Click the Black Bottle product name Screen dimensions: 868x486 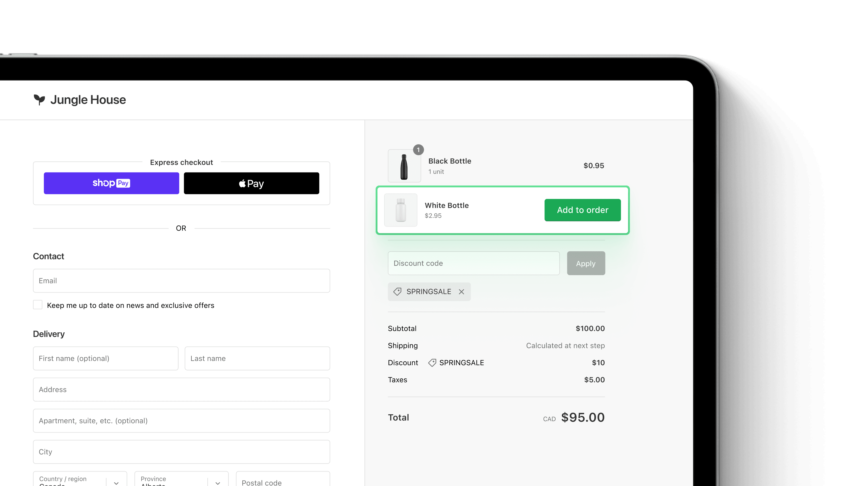tap(449, 161)
